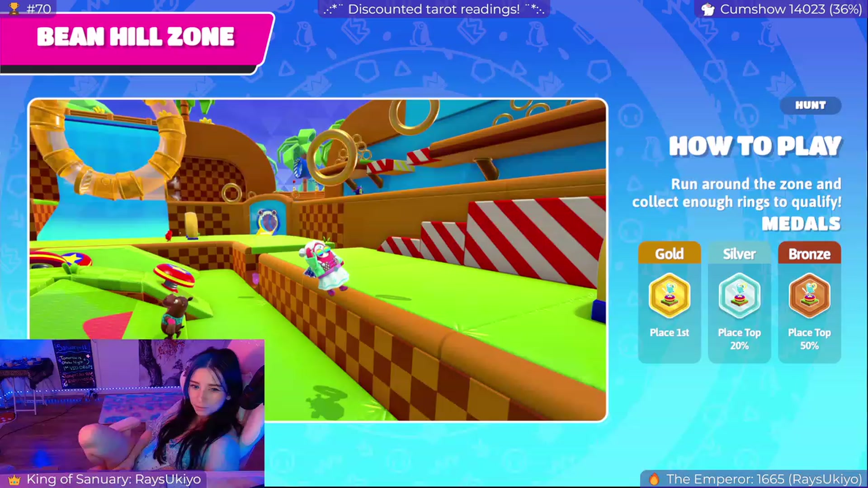The image size is (868, 488).
Task: Click the red spinner bumper in preview
Action: coord(174,276)
